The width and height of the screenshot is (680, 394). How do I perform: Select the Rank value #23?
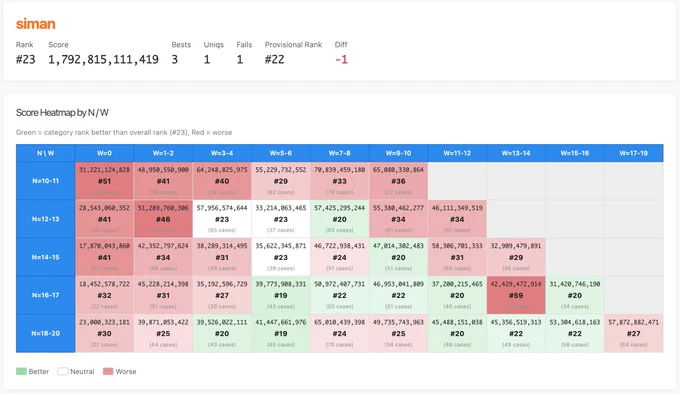tap(26, 59)
